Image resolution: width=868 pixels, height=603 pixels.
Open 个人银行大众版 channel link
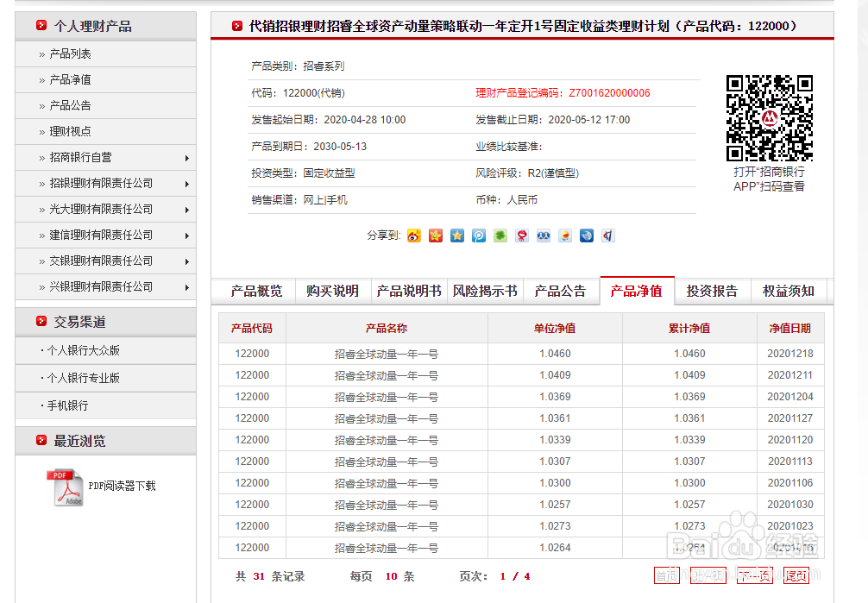click(x=83, y=350)
